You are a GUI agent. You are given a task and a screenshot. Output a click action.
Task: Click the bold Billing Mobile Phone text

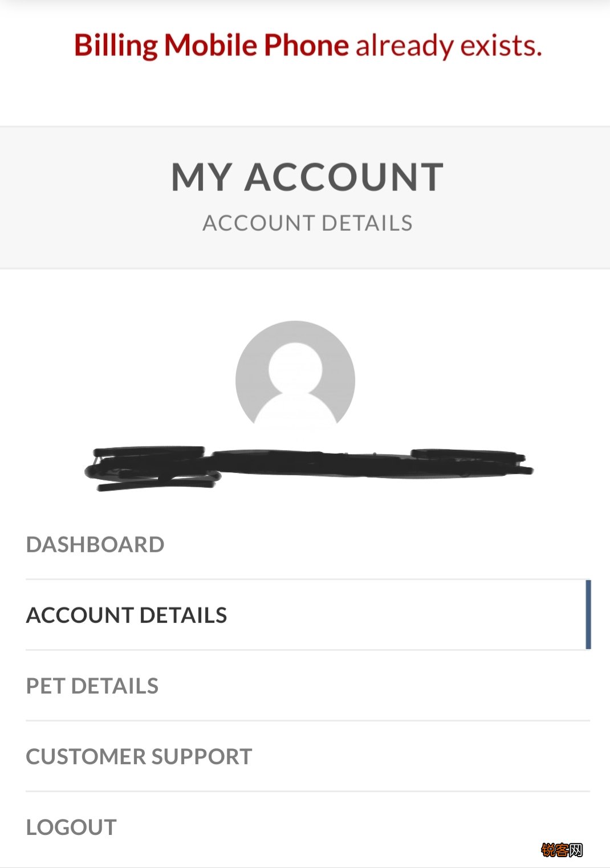212,46
